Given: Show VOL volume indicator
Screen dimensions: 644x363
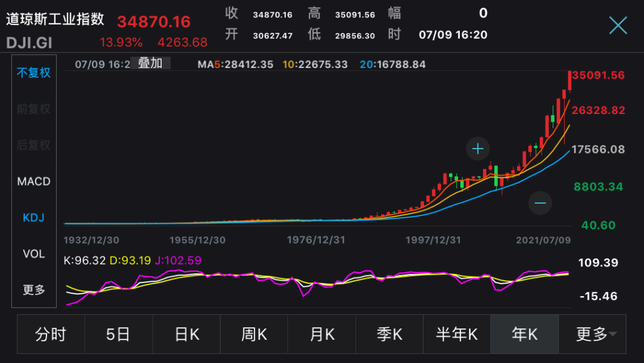Looking at the screenshot, I should [x=33, y=254].
